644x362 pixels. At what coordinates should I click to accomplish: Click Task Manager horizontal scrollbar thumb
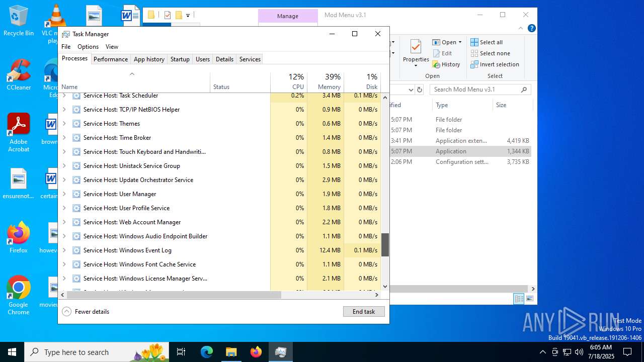(x=174, y=295)
